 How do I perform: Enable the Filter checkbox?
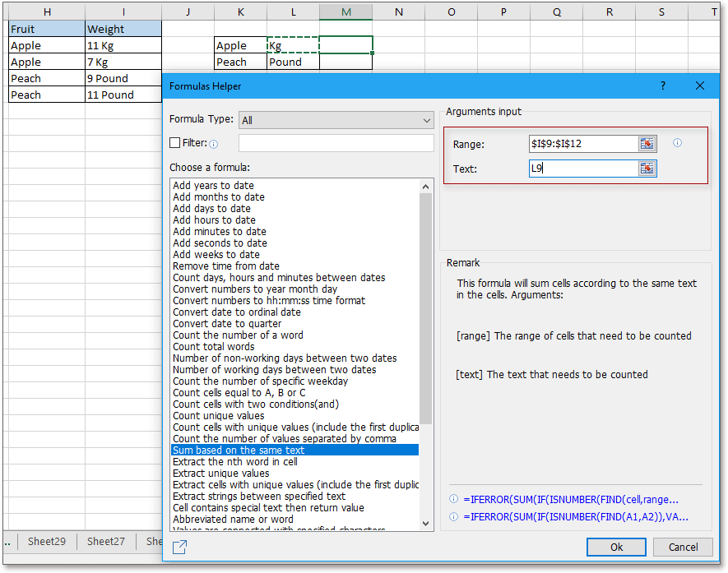coord(174,143)
